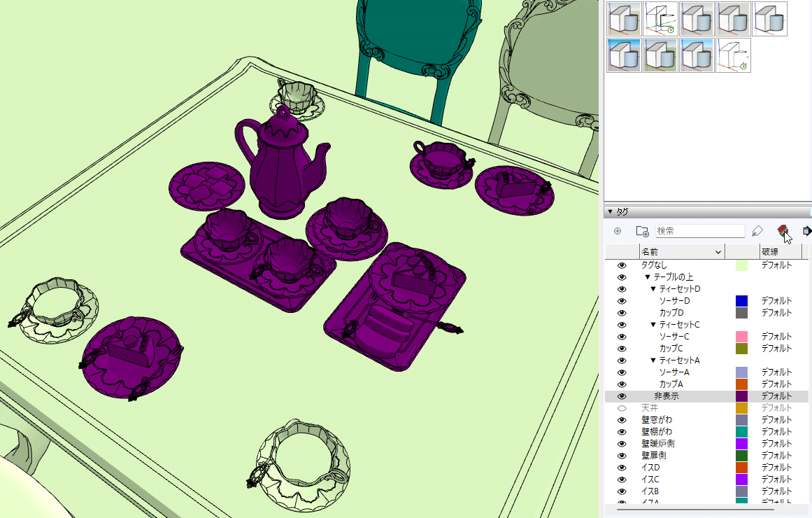Open the olive カップC color swatch
812x518 pixels.
tap(741, 349)
